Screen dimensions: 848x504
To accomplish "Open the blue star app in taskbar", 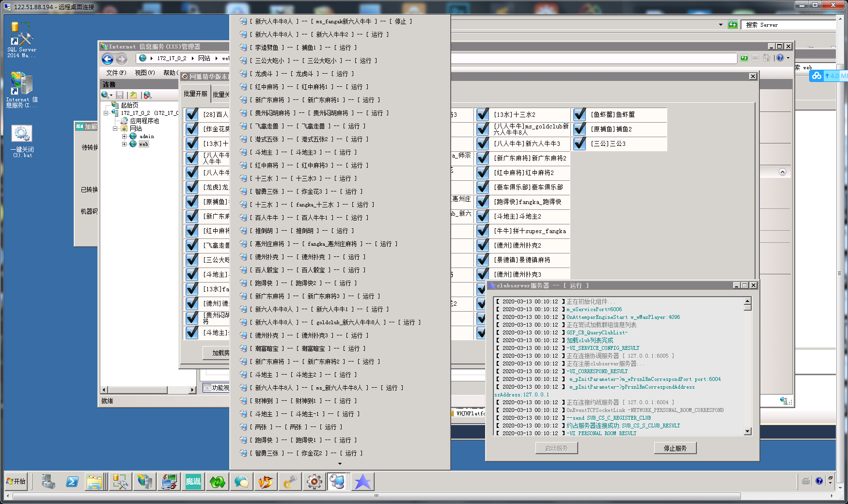I will [362, 482].
